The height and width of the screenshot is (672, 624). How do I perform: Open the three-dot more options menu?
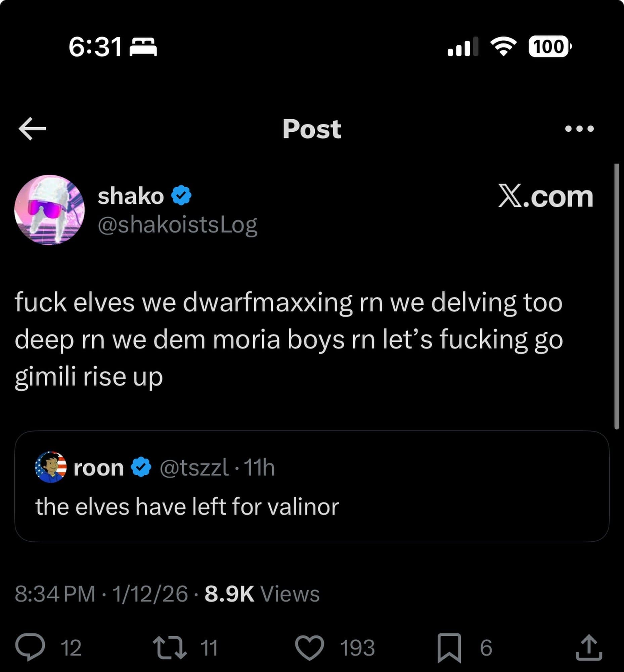coord(579,128)
